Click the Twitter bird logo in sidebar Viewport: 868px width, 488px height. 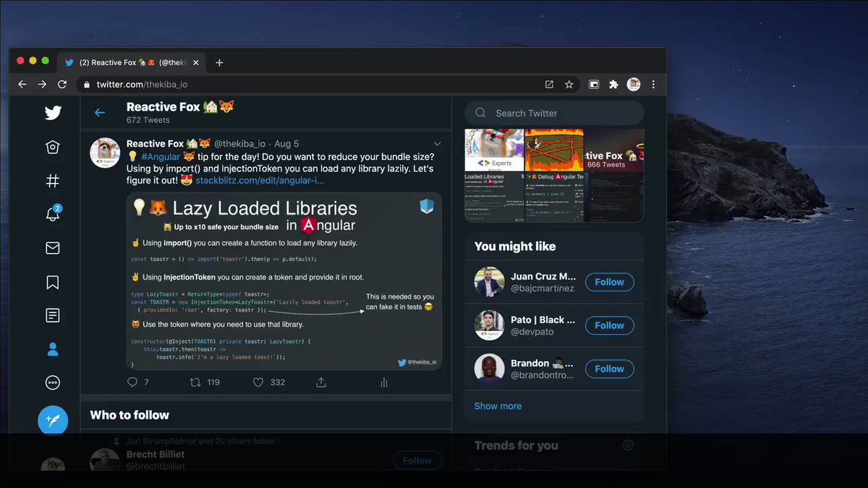coord(53,113)
